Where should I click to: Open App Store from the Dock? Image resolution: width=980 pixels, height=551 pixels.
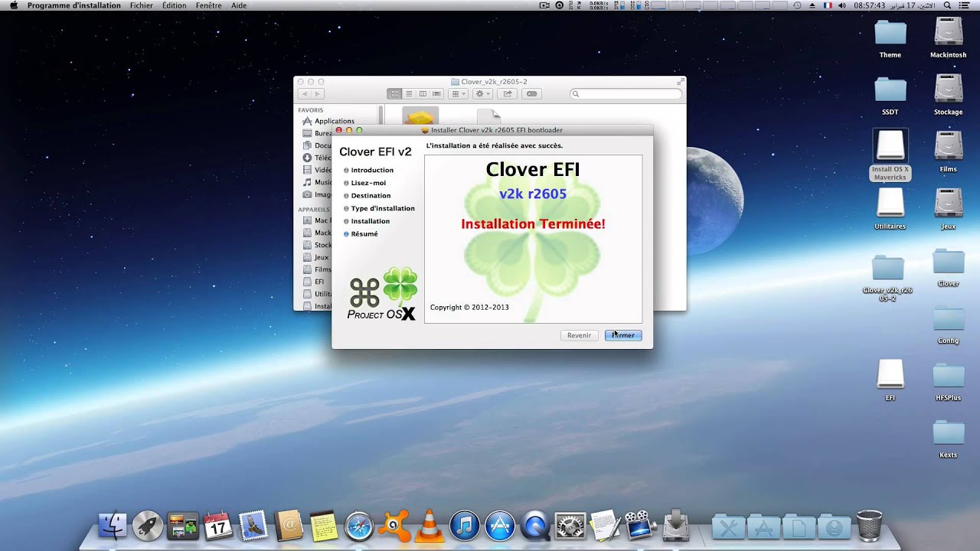(500, 526)
